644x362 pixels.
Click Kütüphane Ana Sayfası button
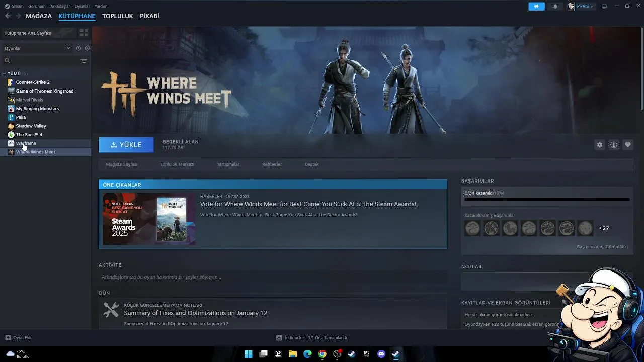[38, 33]
